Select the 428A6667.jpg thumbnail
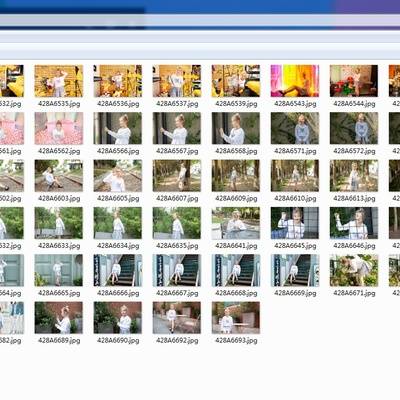Image resolution: width=400 pixels, height=400 pixels. point(177,270)
